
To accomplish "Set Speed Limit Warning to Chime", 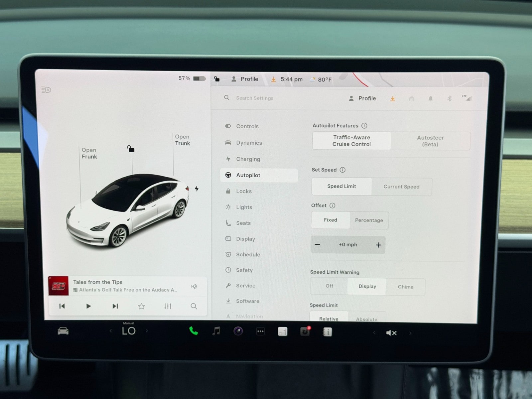I will (405, 287).
